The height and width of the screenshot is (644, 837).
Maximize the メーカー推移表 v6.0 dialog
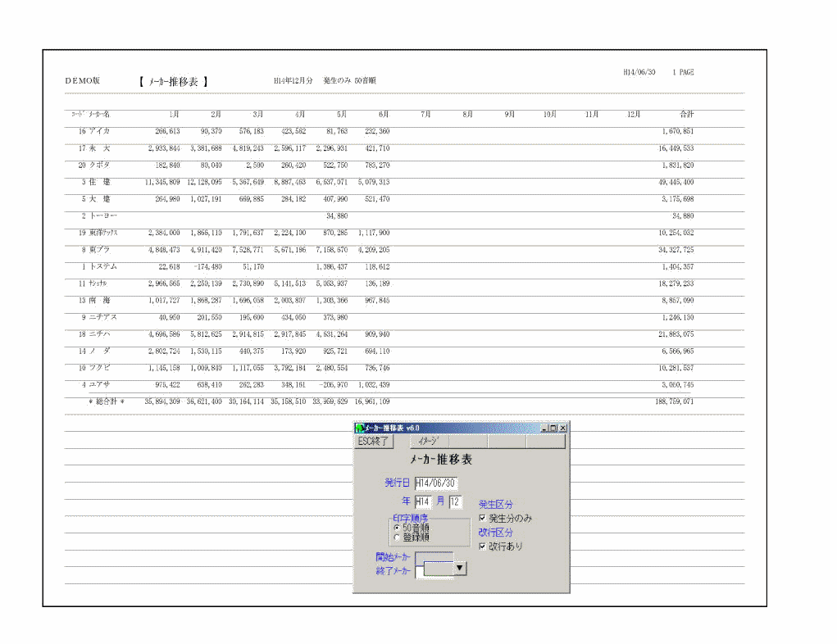553,428
